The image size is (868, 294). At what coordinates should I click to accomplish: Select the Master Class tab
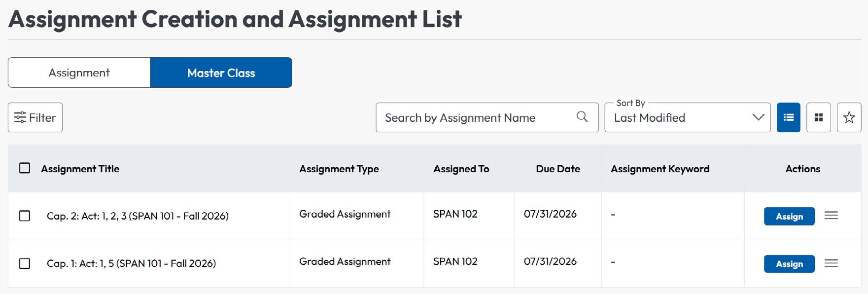click(x=221, y=73)
